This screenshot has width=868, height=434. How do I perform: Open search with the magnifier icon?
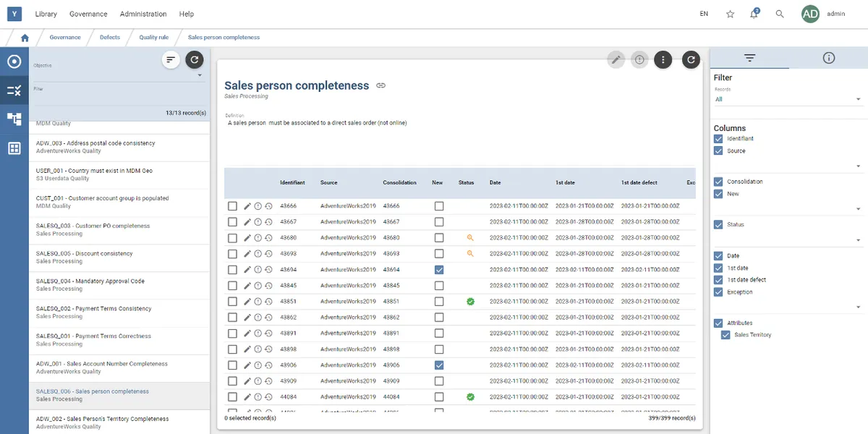780,14
